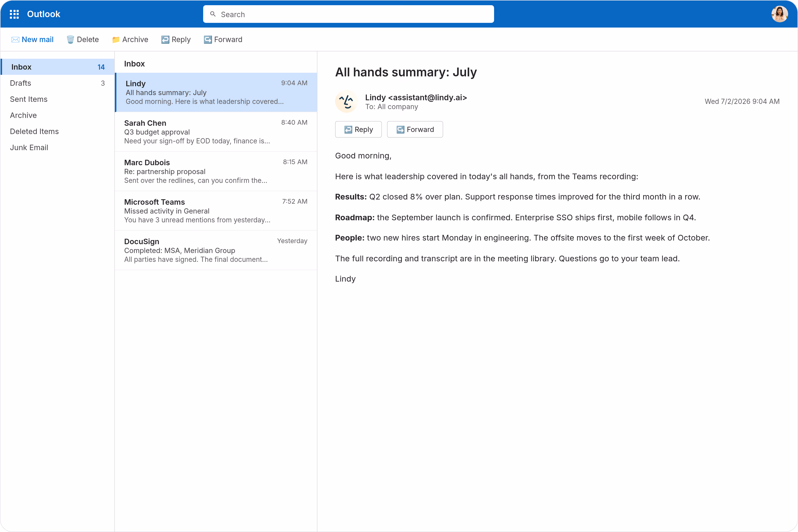Click the toolbar Reply arrow icon
The width and height of the screenshot is (798, 532).
[x=165, y=40]
